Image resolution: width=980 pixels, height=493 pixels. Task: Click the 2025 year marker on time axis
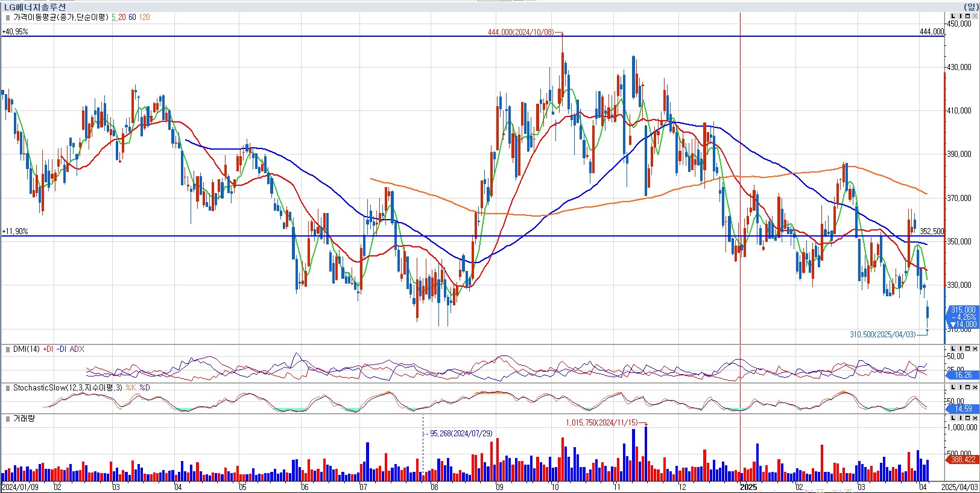coord(748,487)
